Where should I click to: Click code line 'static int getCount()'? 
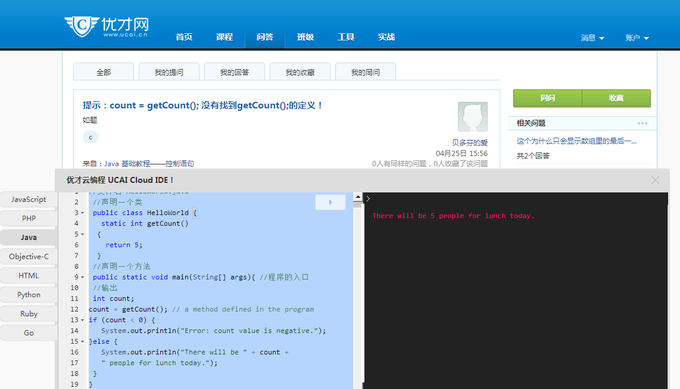coord(145,224)
